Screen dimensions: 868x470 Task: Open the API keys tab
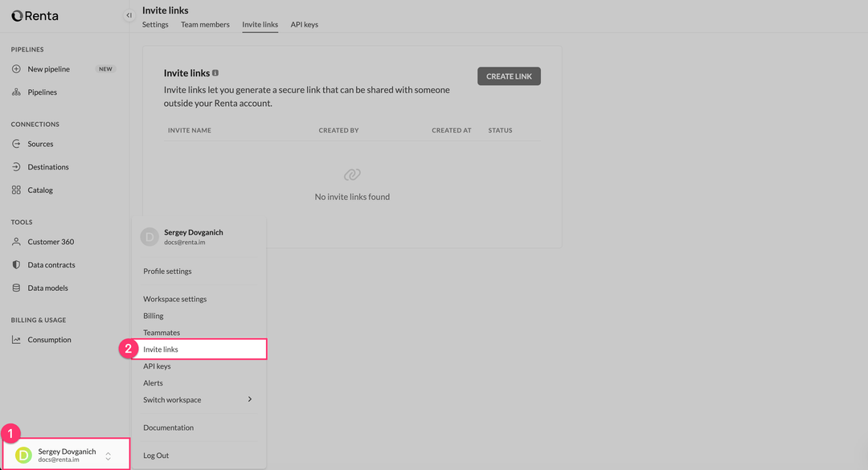click(x=305, y=24)
